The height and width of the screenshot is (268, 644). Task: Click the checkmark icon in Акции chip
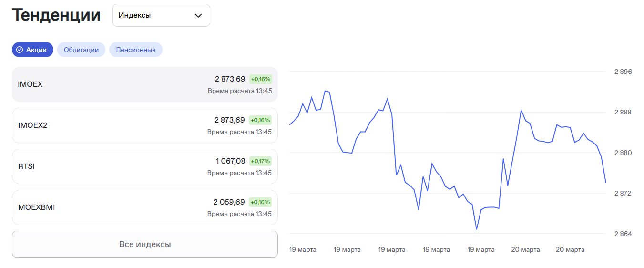click(x=20, y=50)
